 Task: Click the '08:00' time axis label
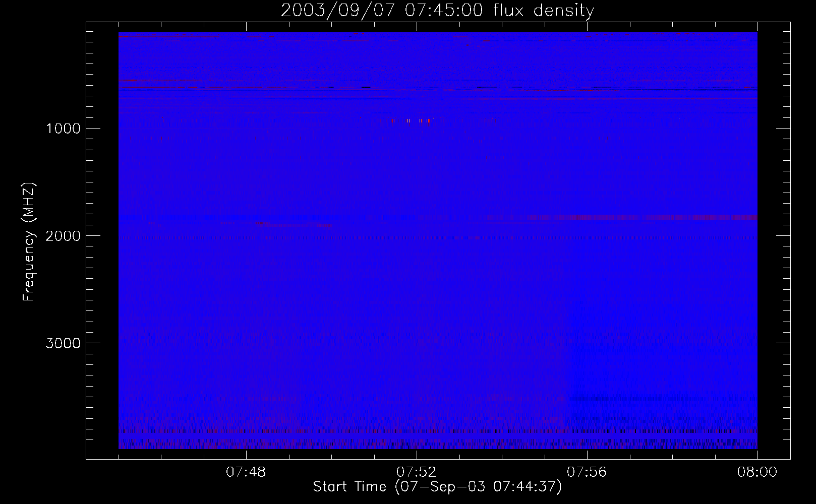point(757,473)
